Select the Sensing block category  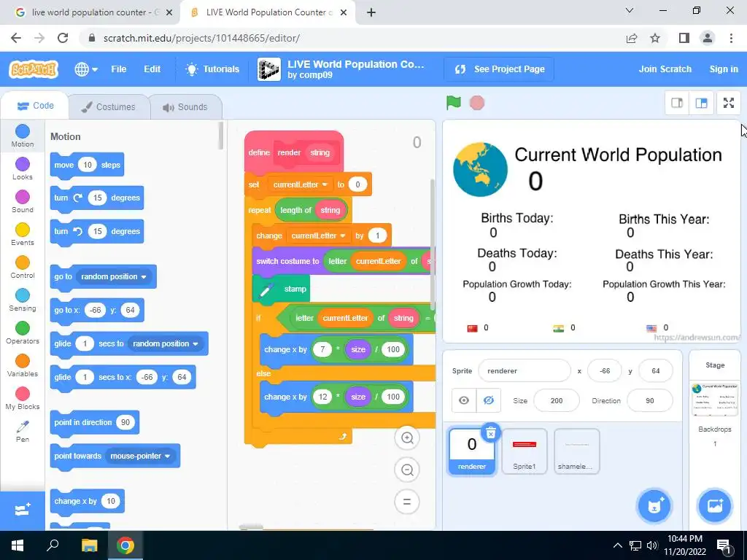(23, 300)
